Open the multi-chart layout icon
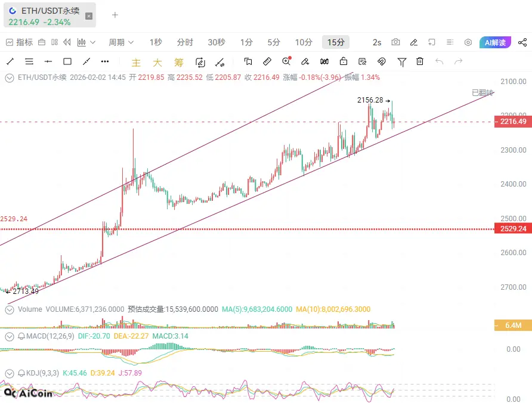Viewport: 532px width, 403px height. tap(55, 42)
